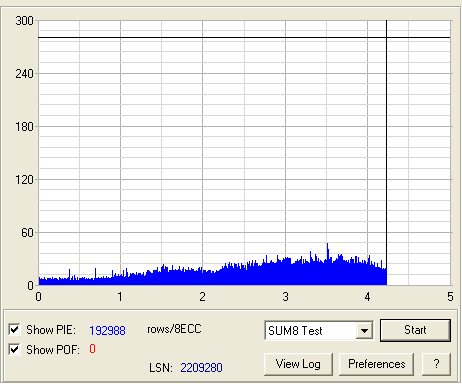The width and height of the screenshot is (462, 384).
Task: Click the question mark help button
Action: pyautogui.click(x=436, y=364)
